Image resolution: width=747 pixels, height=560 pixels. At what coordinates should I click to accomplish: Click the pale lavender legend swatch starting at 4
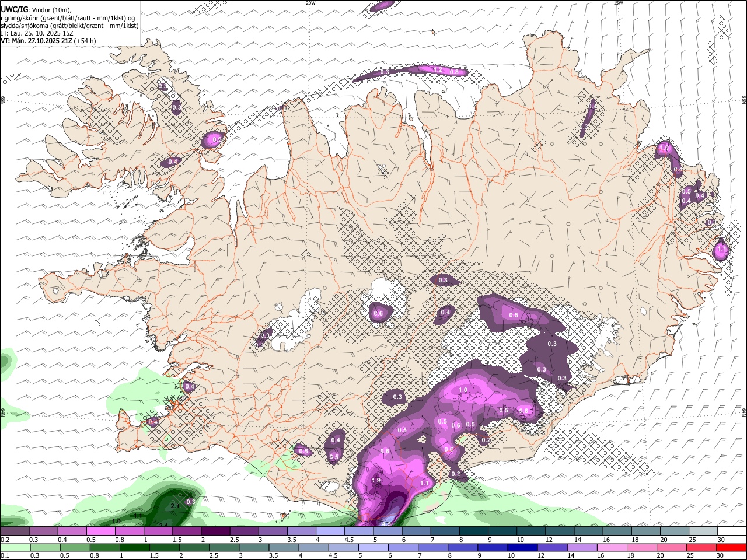[x=330, y=531]
